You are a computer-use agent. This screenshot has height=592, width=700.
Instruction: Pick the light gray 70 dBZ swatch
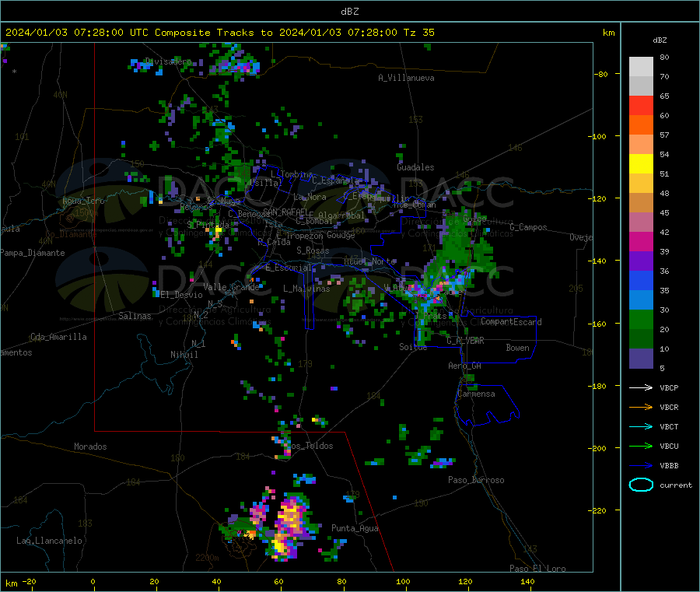[641, 67]
